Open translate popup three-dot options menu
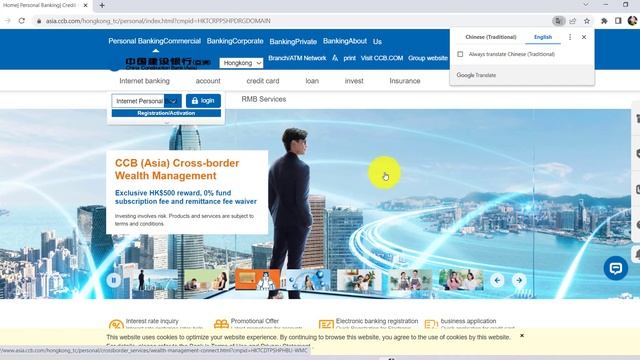This screenshot has height=360, width=640. pyautogui.click(x=570, y=37)
